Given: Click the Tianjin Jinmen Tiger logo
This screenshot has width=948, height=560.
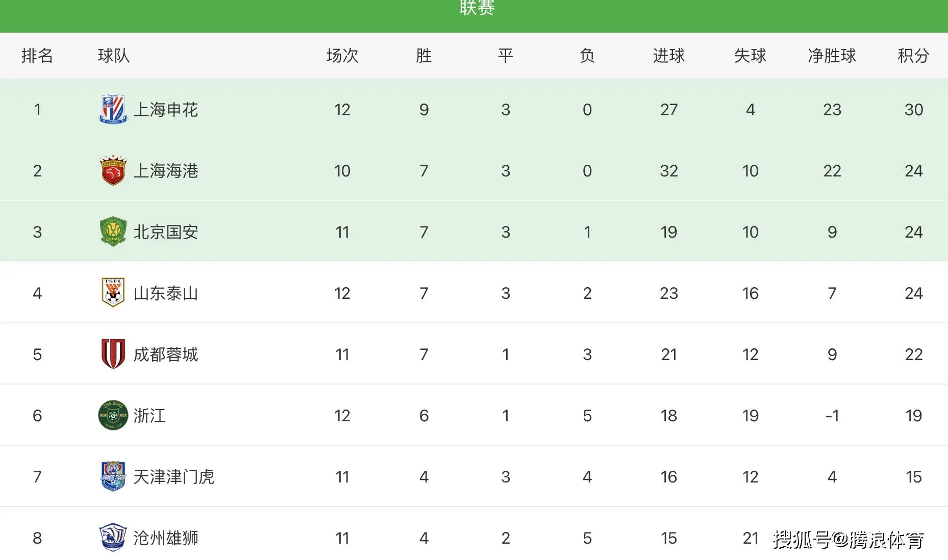Looking at the screenshot, I should (113, 476).
